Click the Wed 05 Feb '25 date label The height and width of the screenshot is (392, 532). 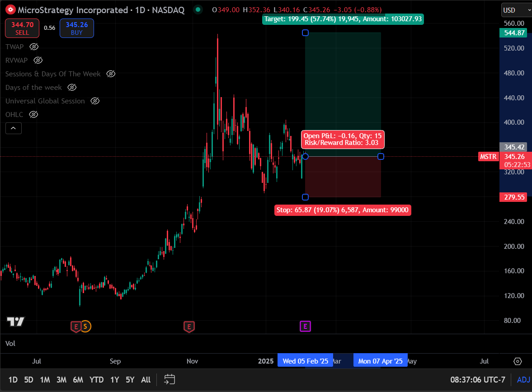[x=306, y=361]
